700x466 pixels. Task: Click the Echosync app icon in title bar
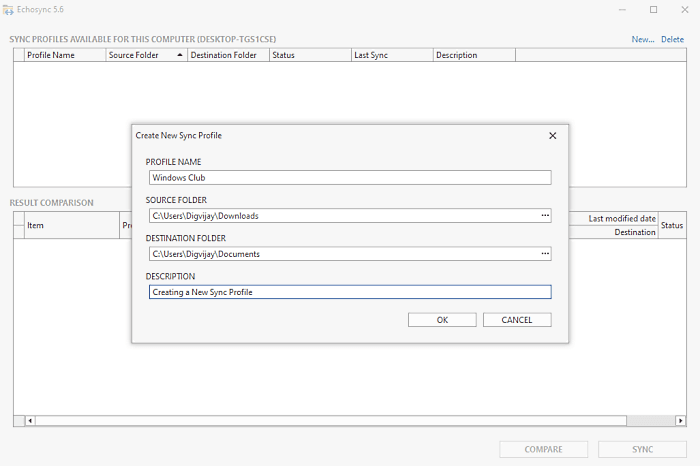8,9
